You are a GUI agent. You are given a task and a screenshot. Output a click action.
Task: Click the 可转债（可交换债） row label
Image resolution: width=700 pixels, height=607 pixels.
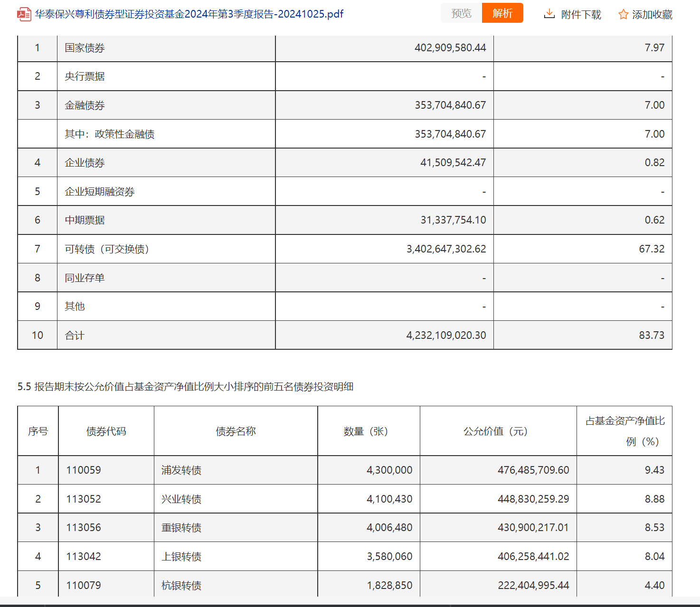pyautogui.click(x=107, y=249)
